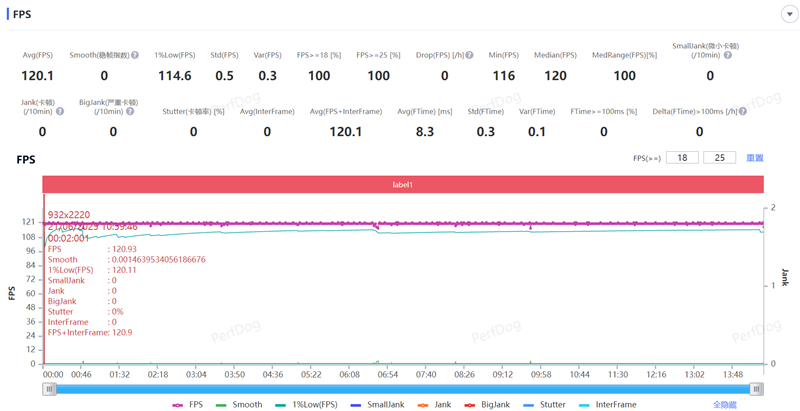
Task: Toggle FPS series in chart legend
Action: (188, 405)
